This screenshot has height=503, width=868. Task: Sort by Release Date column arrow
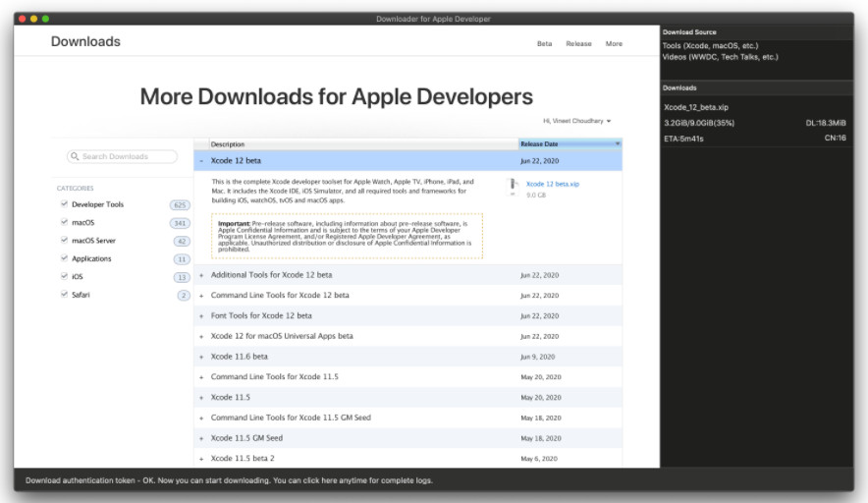click(x=618, y=144)
